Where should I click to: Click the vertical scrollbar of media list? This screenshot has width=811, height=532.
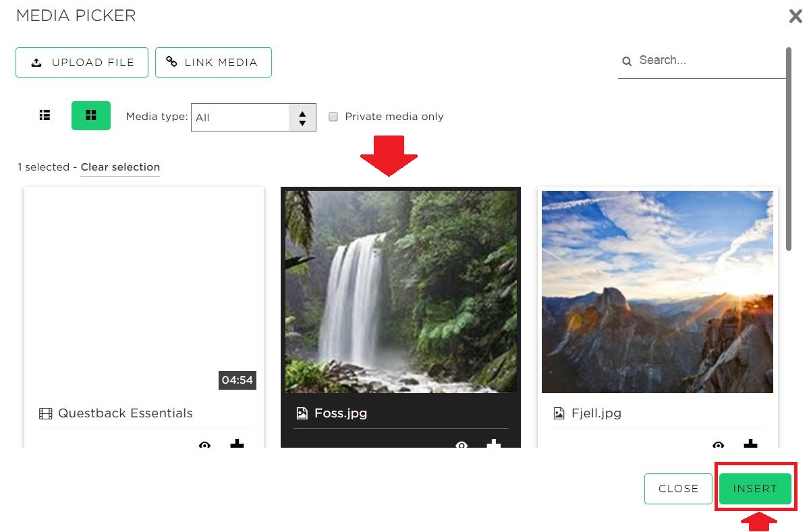(789, 148)
